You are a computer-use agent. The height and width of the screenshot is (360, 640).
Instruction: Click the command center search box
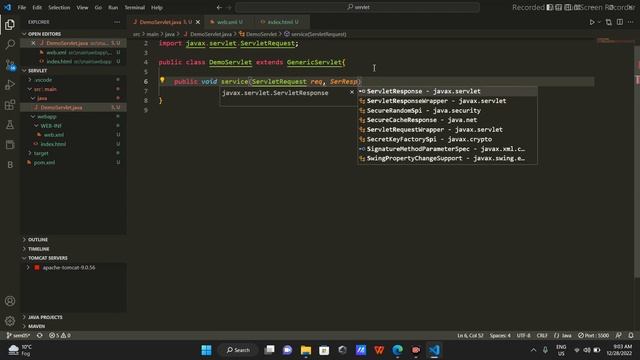coord(357,7)
